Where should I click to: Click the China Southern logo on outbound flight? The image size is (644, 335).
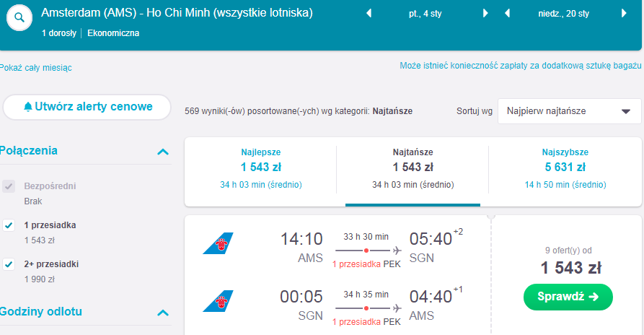point(218,243)
